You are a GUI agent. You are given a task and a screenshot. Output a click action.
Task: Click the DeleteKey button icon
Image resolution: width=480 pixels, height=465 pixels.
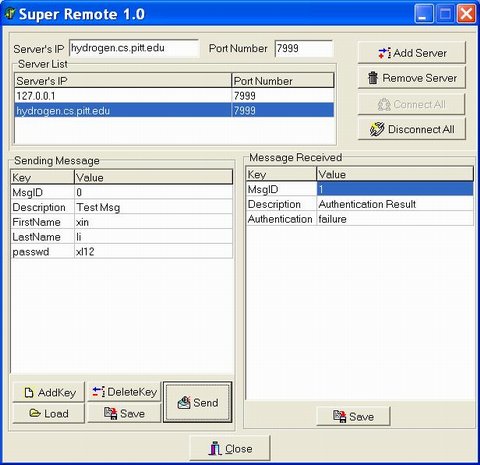(x=99, y=392)
